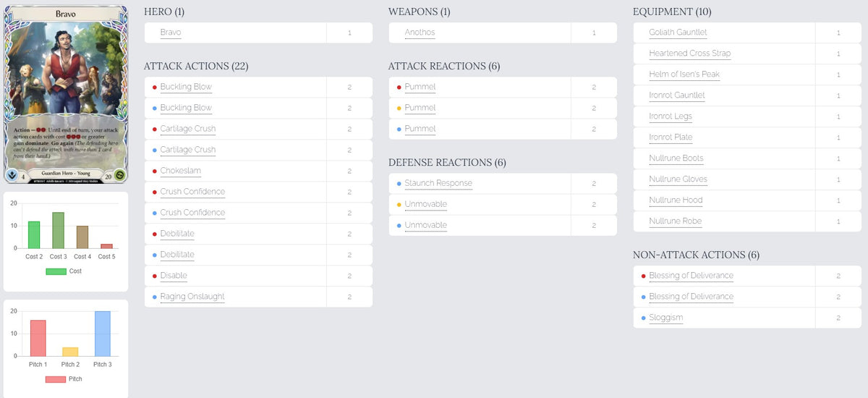Click the Pitch 3 blue bar
The width and height of the screenshot is (868, 398).
point(103,334)
